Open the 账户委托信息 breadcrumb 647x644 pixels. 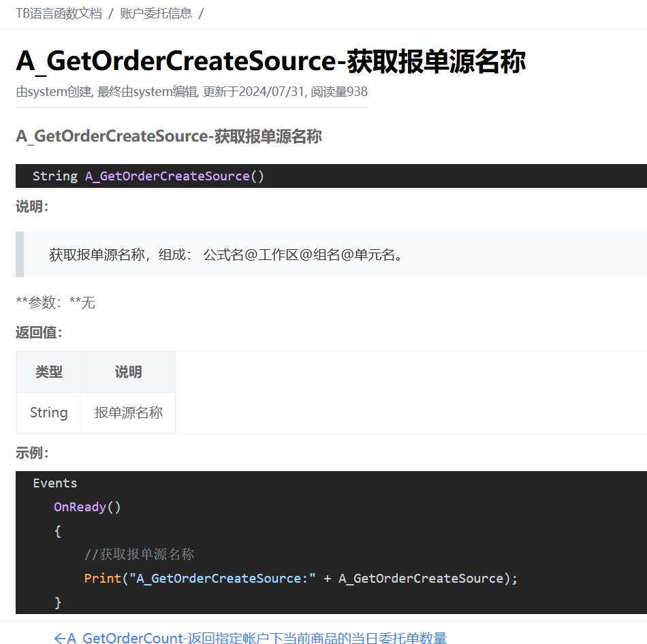156,13
